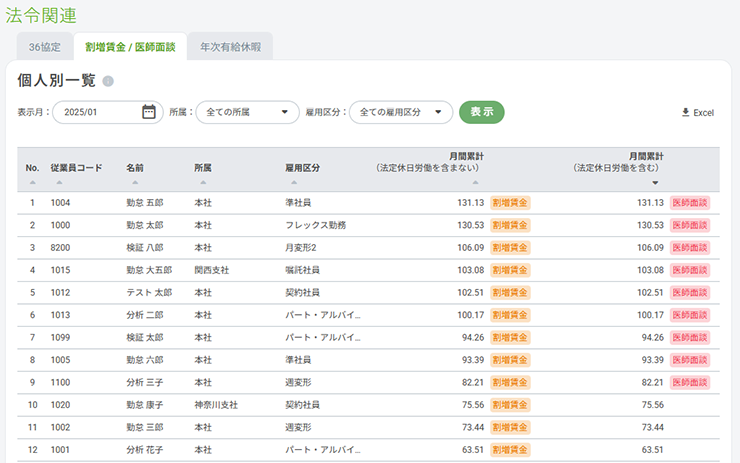740x463 pixels.
Task: Click the info icon beside 個人別一覧
Action: tap(108, 81)
